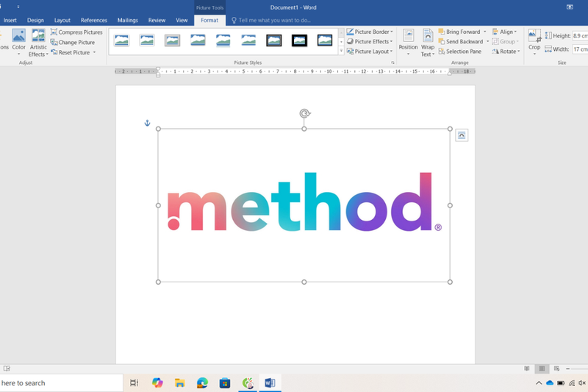
Task: Click Reset Picture
Action: click(71, 52)
